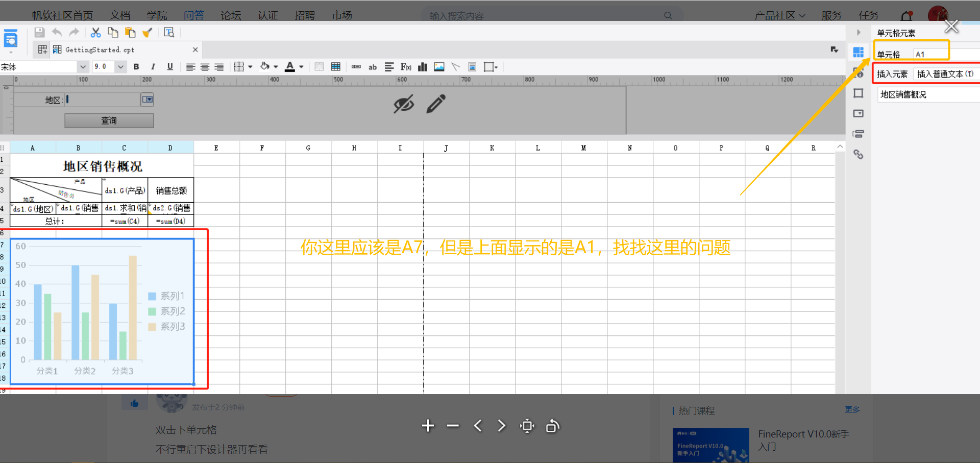980x463 pixels.
Task: Go to 帆软社区首页
Action: (x=62, y=16)
